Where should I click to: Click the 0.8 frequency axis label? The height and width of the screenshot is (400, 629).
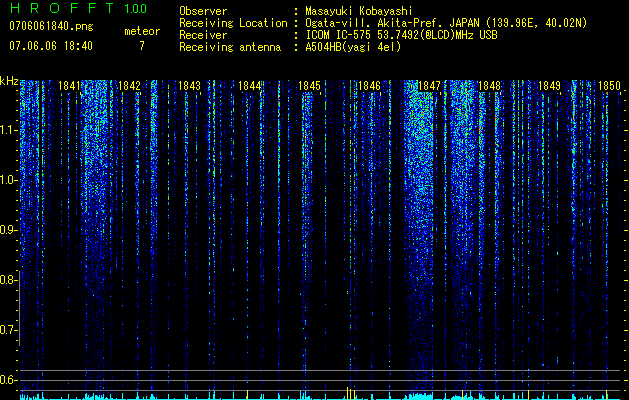point(8,280)
